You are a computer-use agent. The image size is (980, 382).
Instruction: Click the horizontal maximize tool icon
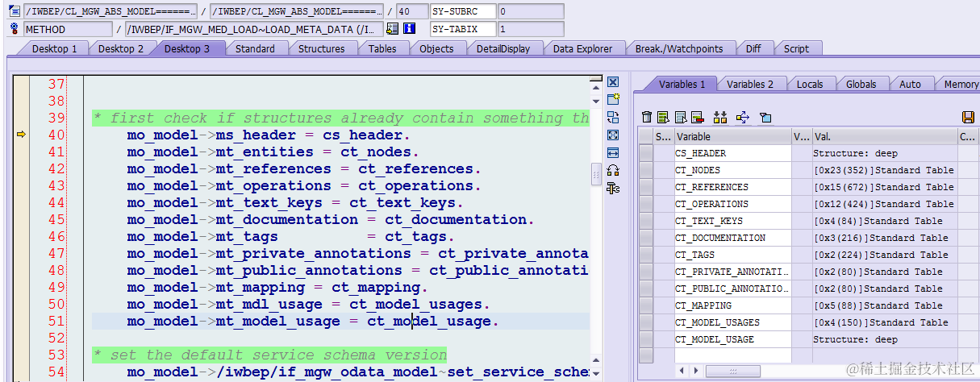click(613, 153)
